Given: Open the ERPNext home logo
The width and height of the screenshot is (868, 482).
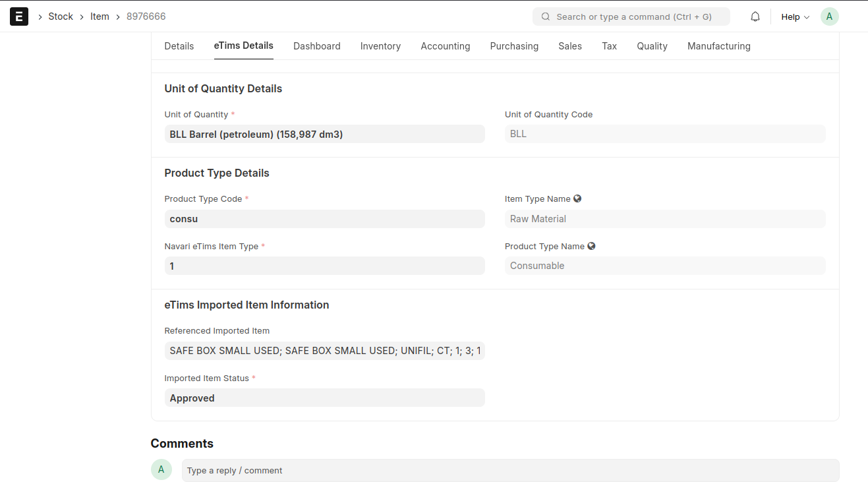Looking at the screenshot, I should 19,16.
